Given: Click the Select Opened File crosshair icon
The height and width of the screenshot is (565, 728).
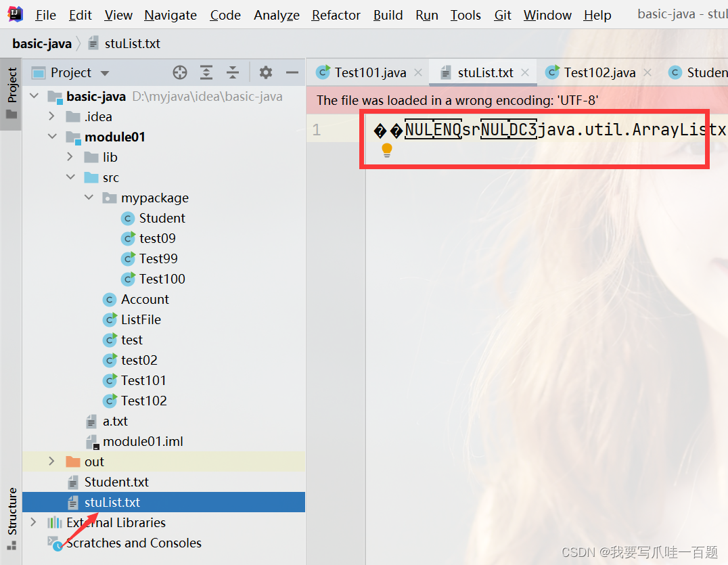Looking at the screenshot, I should coord(179,72).
